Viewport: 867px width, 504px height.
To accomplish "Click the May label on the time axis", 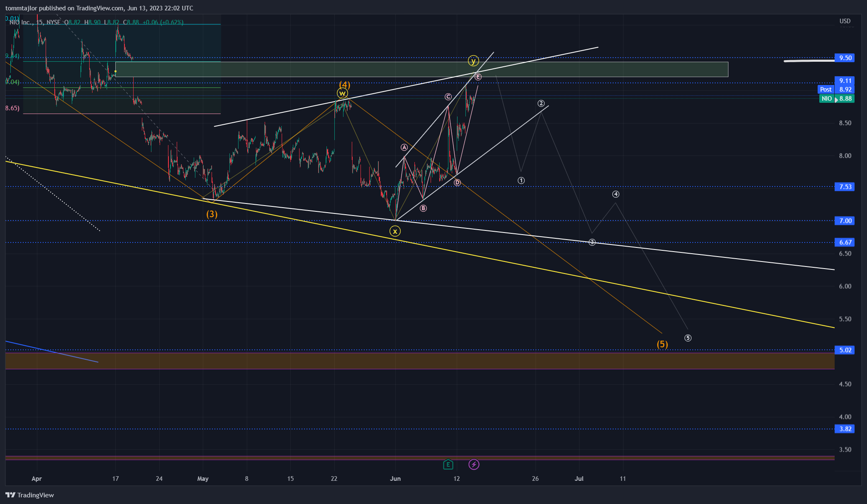I will 203,479.
